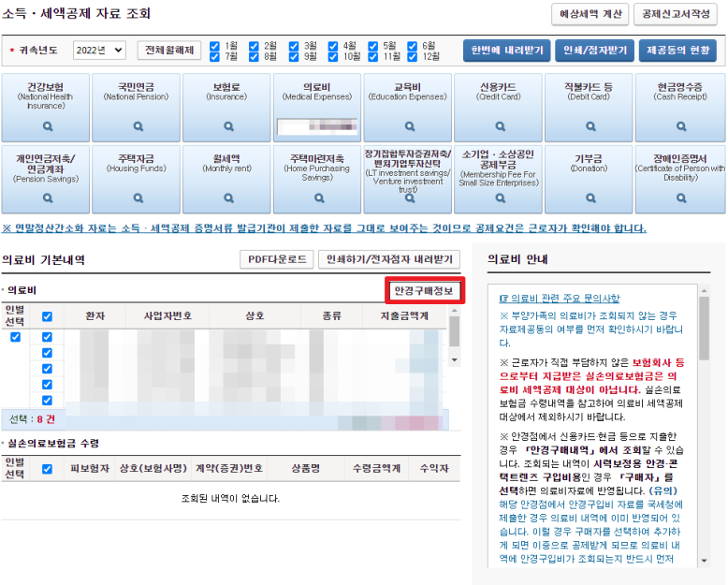Viewport: 728px width, 585px height.
Task: Open the 소기업·소상공인 공제부금 magnifier icon
Action: click(500, 198)
